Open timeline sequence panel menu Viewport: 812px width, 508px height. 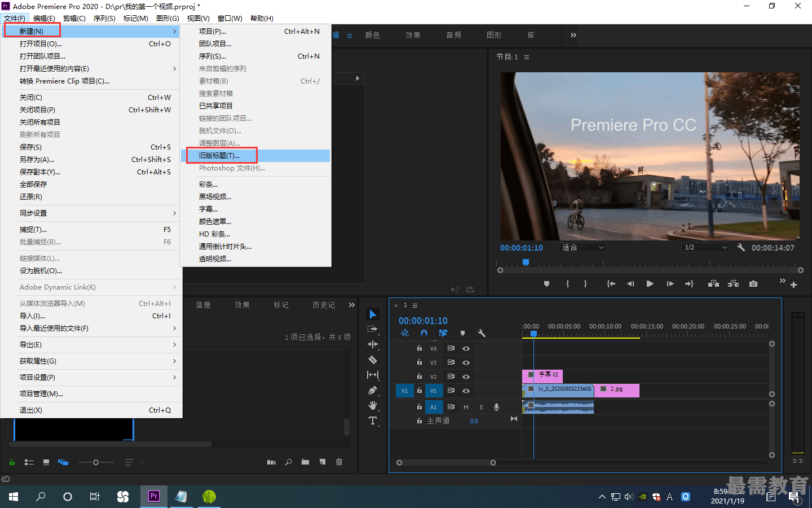415,305
